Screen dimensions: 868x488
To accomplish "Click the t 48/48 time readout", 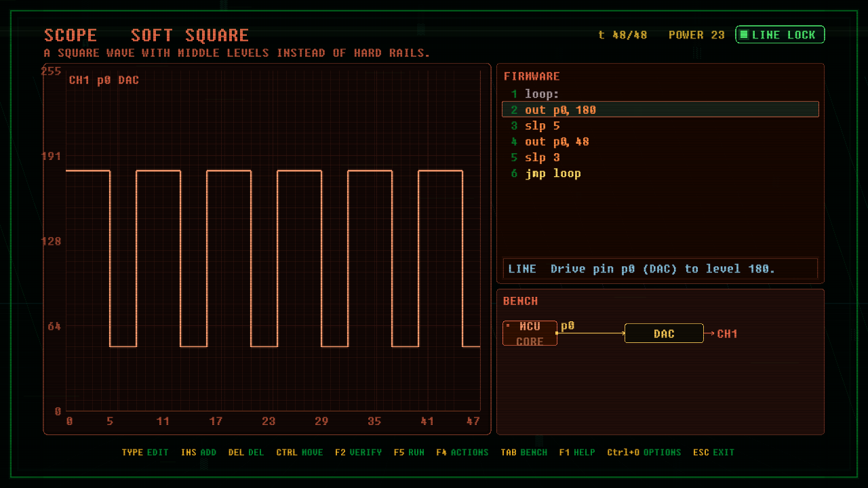I will pyautogui.click(x=623, y=35).
